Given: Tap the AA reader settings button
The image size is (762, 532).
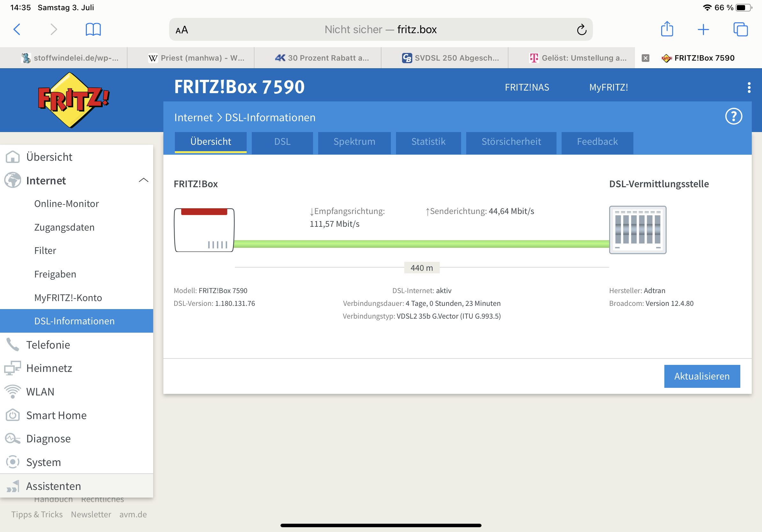Looking at the screenshot, I should pos(182,30).
